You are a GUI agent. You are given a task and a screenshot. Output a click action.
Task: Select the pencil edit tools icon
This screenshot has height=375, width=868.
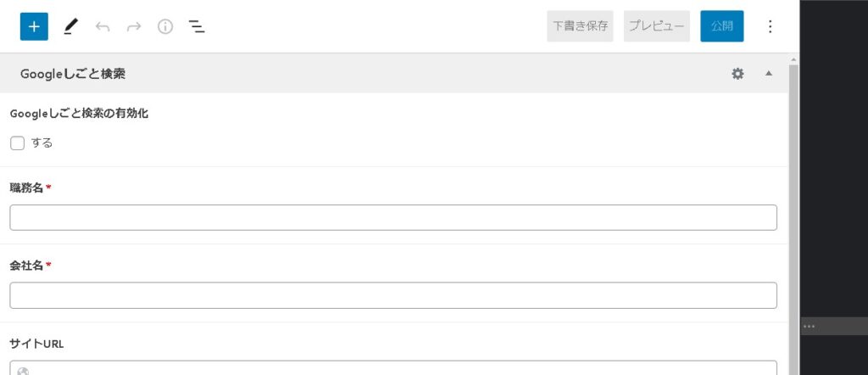[70, 26]
